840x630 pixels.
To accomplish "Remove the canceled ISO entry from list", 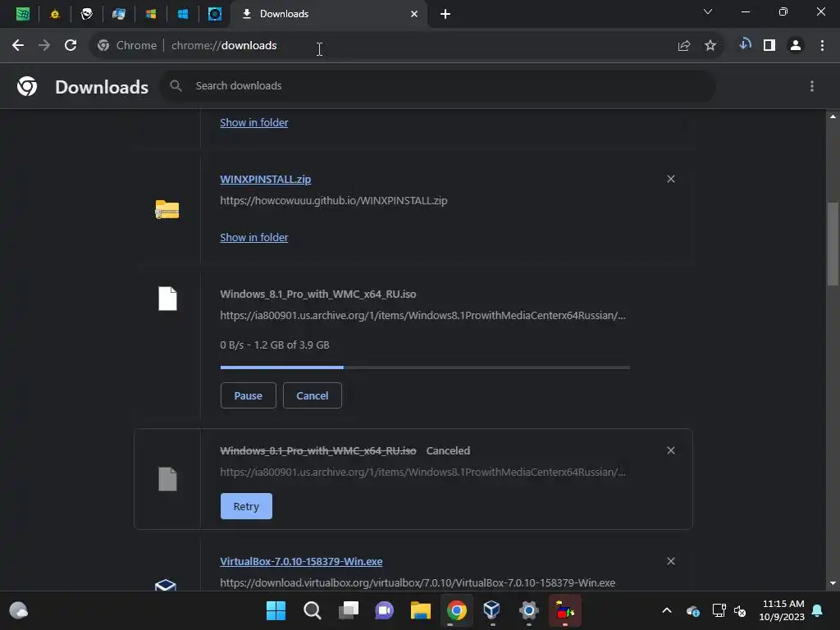I will 671,450.
